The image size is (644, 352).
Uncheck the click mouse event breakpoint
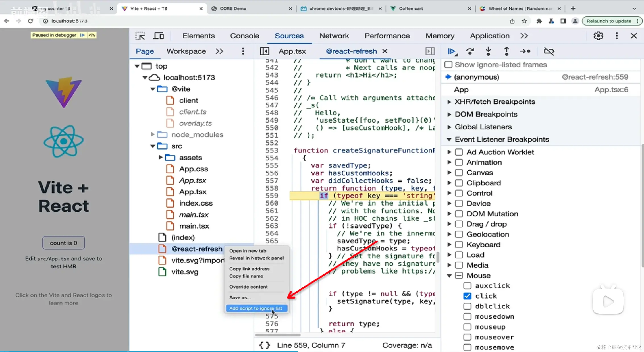[x=467, y=296]
